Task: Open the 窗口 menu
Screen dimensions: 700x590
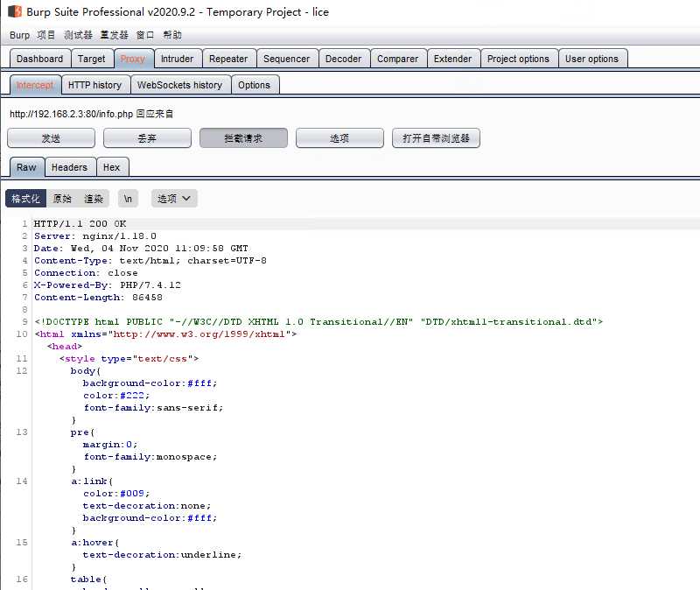Action: point(145,35)
